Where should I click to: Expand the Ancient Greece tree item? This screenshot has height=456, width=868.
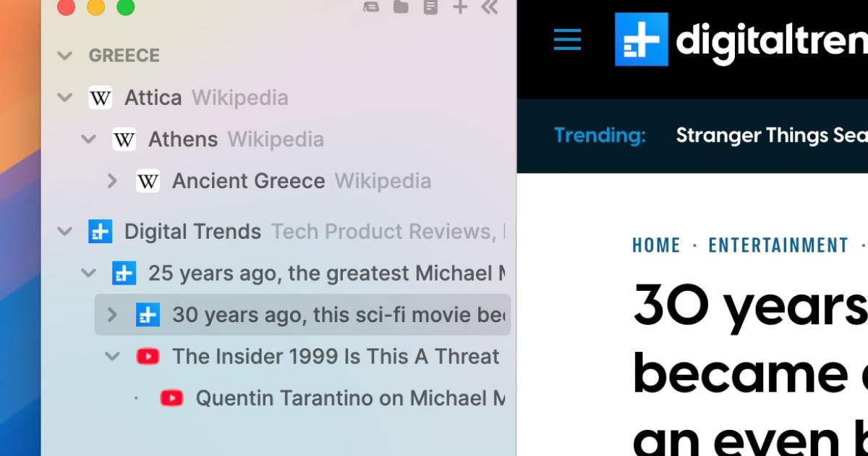pyautogui.click(x=112, y=181)
